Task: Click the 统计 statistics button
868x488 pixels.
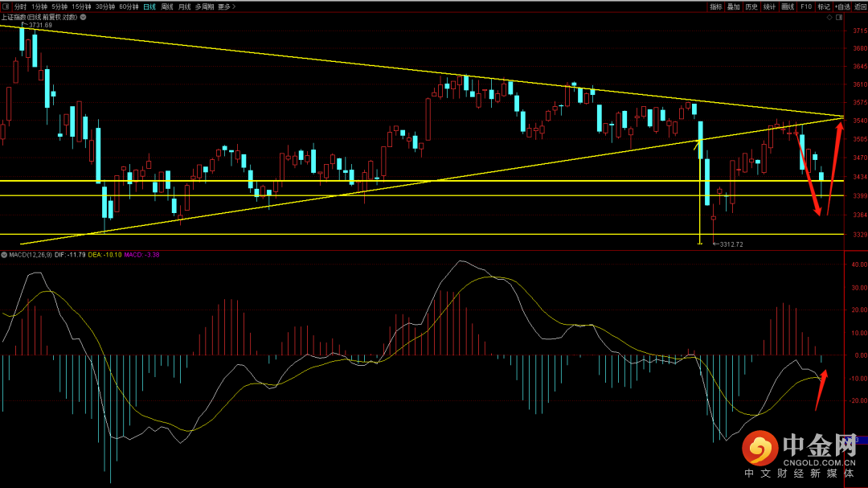Action: point(769,6)
